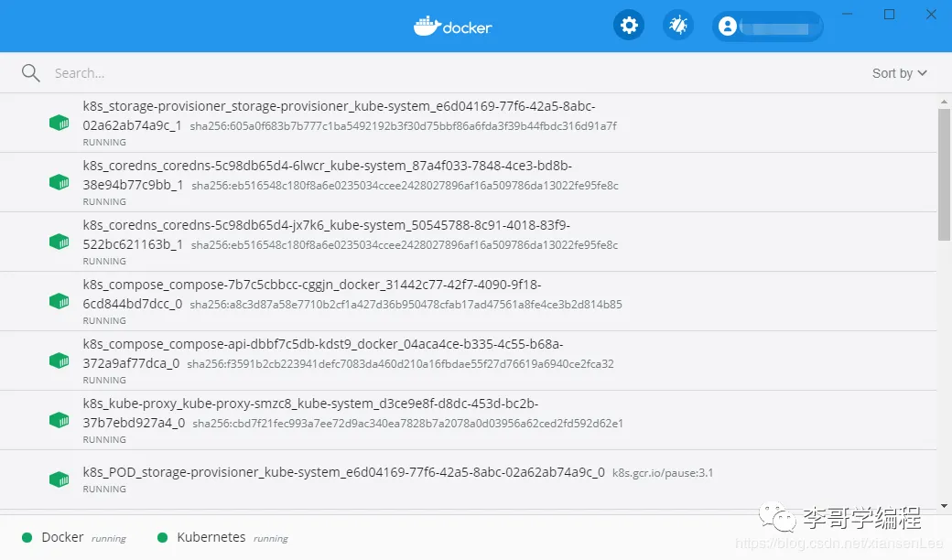Select kube-proxy-smzc8 container icon
The image size is (952, 560).
59,420
